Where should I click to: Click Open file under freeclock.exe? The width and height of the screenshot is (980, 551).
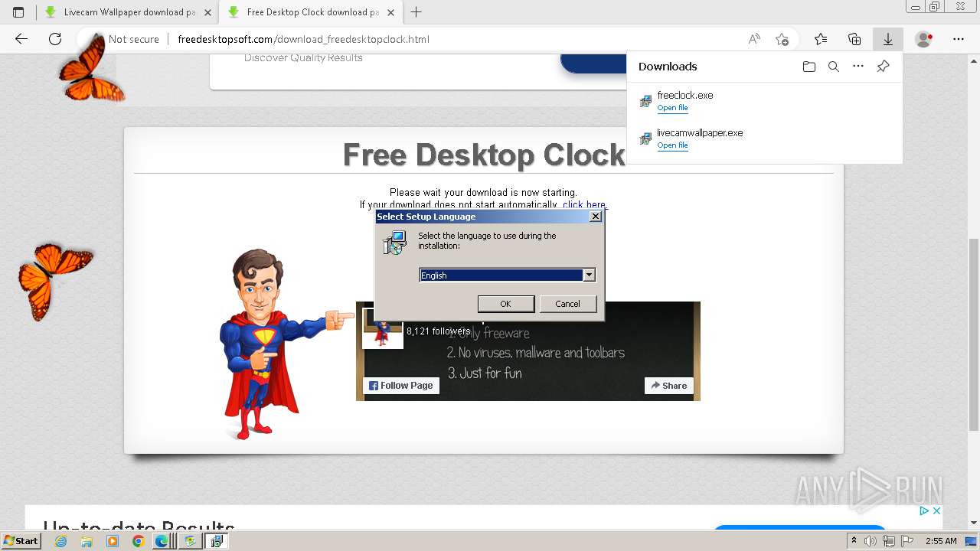tap(672, 108)
